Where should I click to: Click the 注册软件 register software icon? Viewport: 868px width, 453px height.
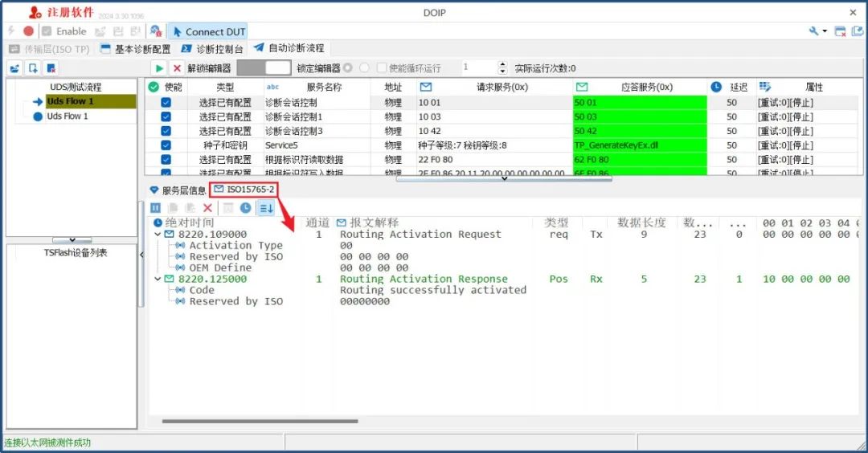tap(35, 12)
